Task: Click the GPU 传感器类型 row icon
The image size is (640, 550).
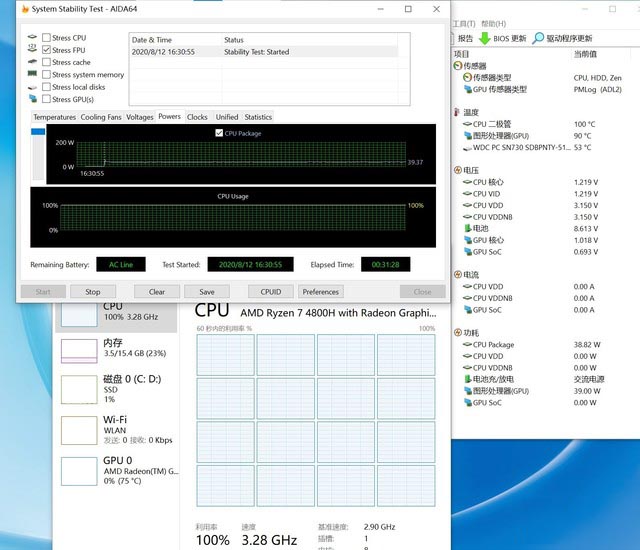Action: click(468, 89)
